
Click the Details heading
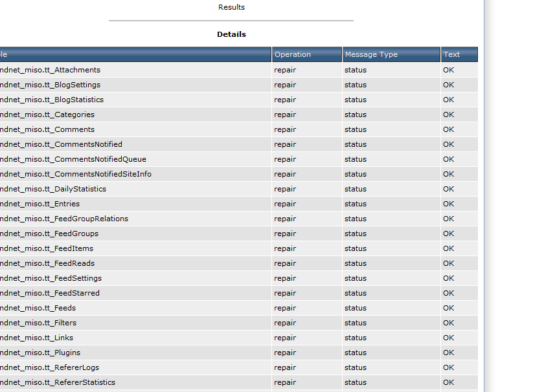(231, 34)
